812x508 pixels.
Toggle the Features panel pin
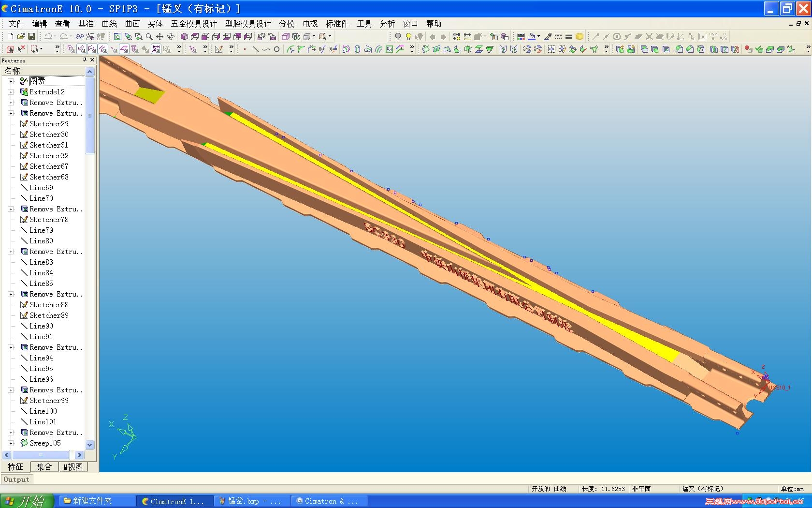[x=85, y=60]
